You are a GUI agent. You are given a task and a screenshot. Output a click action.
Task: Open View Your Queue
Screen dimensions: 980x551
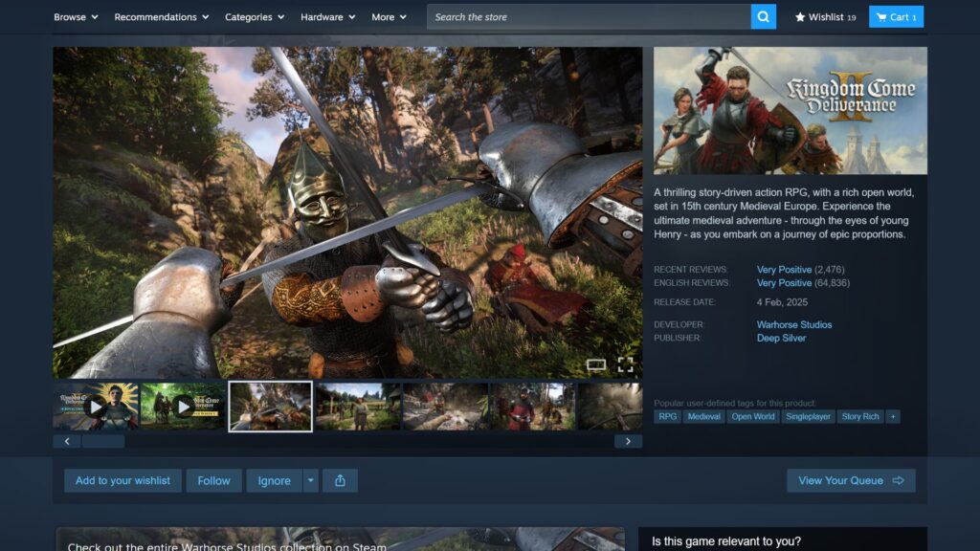[x=851, y=480]
